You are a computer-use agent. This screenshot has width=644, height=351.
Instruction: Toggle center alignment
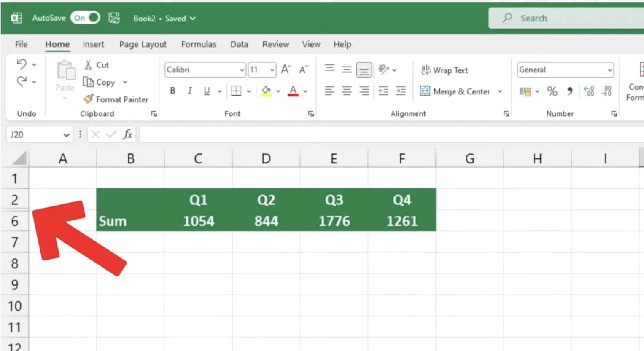pos(346,91)
